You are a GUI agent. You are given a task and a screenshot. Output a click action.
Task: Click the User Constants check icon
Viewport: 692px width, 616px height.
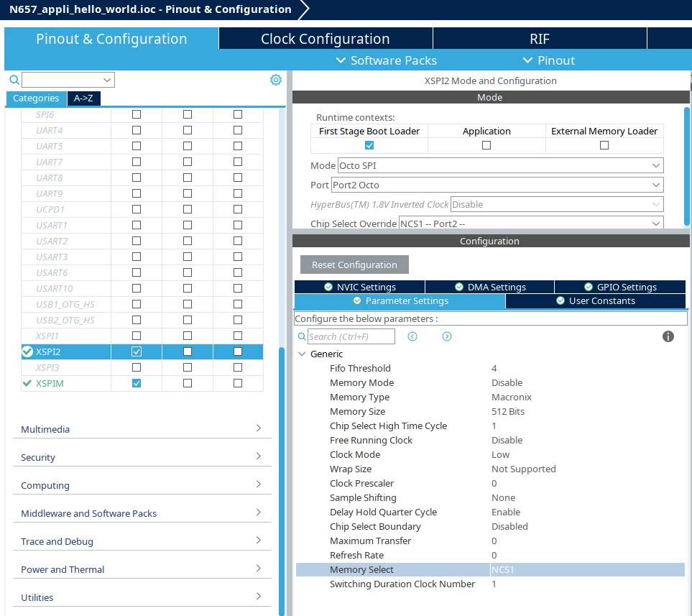pyautogui.click(x=560, y=300)
